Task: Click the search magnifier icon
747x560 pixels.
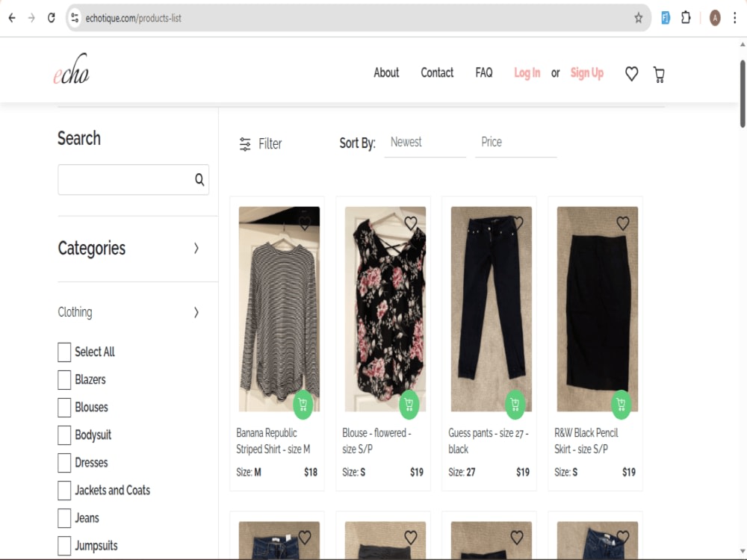Action: (x=199, y=179)
